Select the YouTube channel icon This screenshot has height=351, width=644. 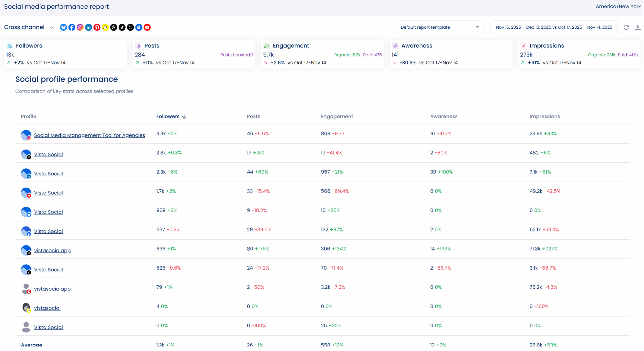click(x=147, y=27)
